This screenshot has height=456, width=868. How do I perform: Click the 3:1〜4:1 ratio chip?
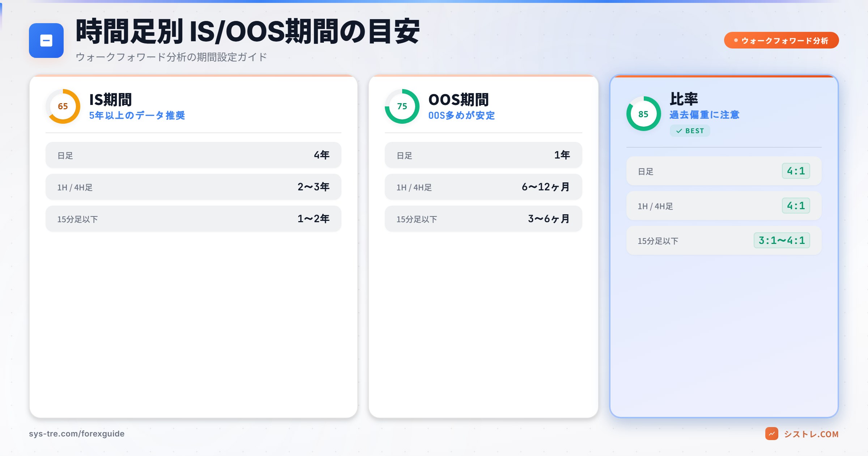pyautogui.click(x=782, y=240)
